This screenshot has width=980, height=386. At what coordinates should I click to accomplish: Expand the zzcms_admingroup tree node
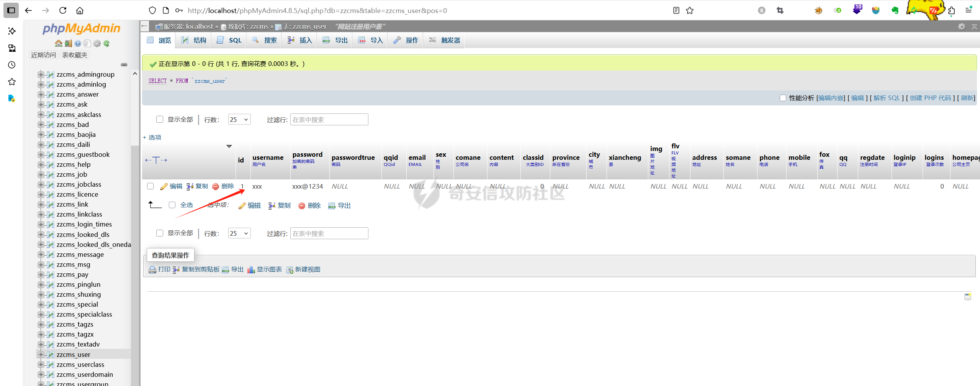pos(41,74)
